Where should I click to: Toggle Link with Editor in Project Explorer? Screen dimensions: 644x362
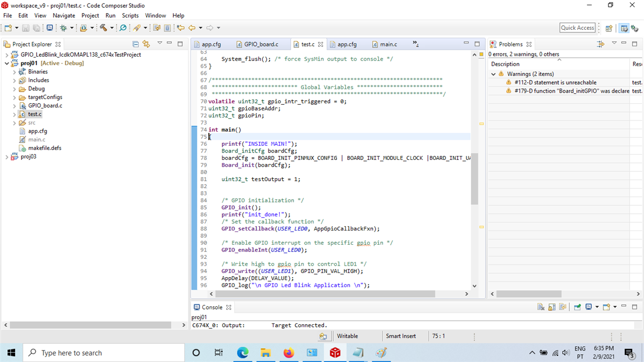(x=146, y=44)
